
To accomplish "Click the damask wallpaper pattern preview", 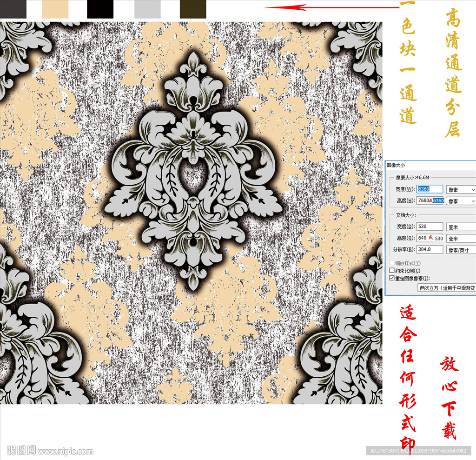I will 191,213.
